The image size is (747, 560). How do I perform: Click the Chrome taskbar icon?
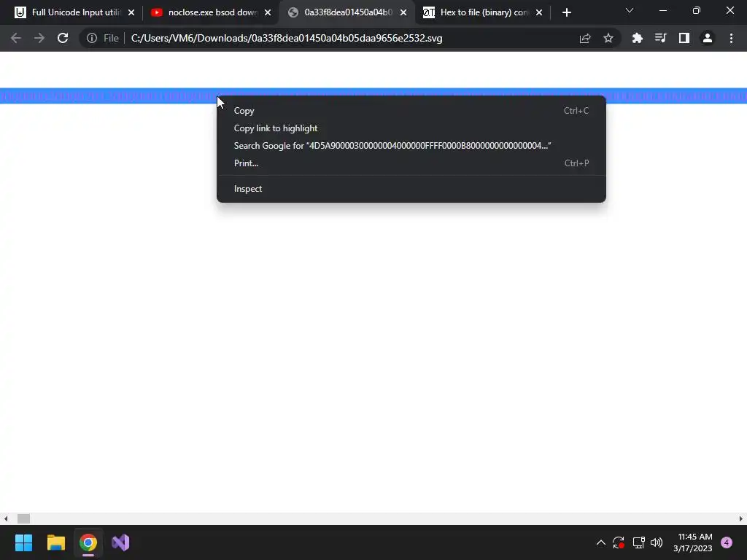(88, 542)
